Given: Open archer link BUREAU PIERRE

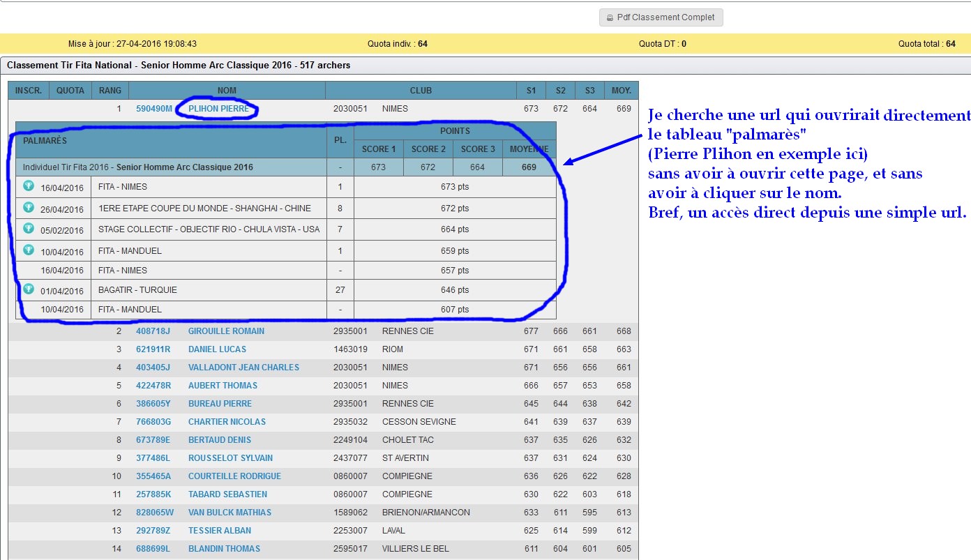Looking at the screenshot, I should point(220,404).
